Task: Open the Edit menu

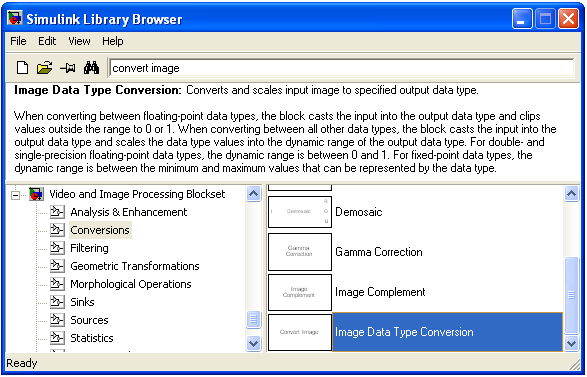Action: point(47,41)
